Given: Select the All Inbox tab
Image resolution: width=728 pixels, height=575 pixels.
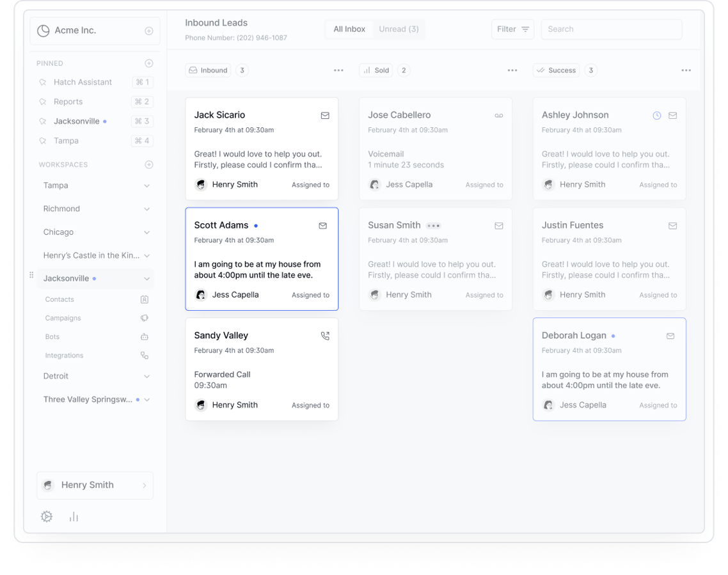Looking at the screenshot, I should 349,29.
